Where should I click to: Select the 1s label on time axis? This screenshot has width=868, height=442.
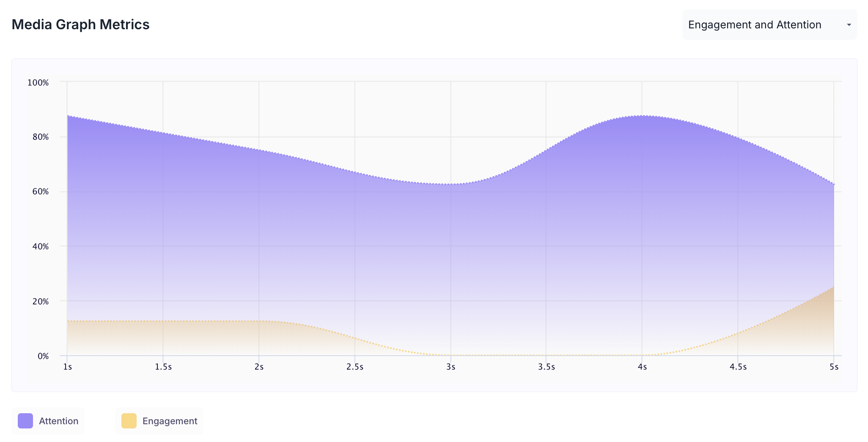click(67, 367)
